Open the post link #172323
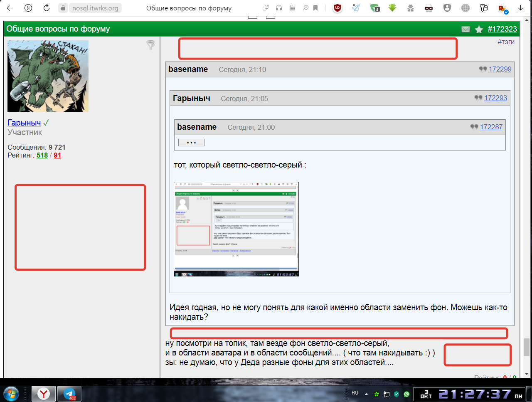Screen dimensions: 532x402 tap(502, 29)
